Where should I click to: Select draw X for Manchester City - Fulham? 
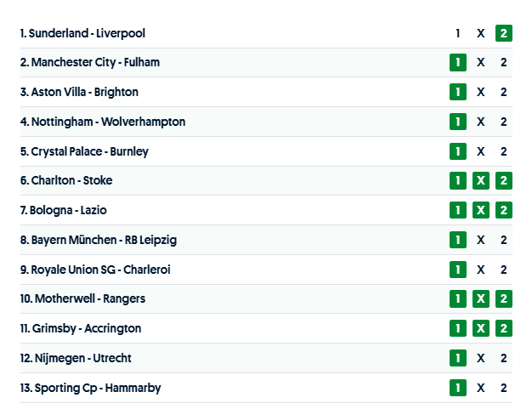click(481, 62)
